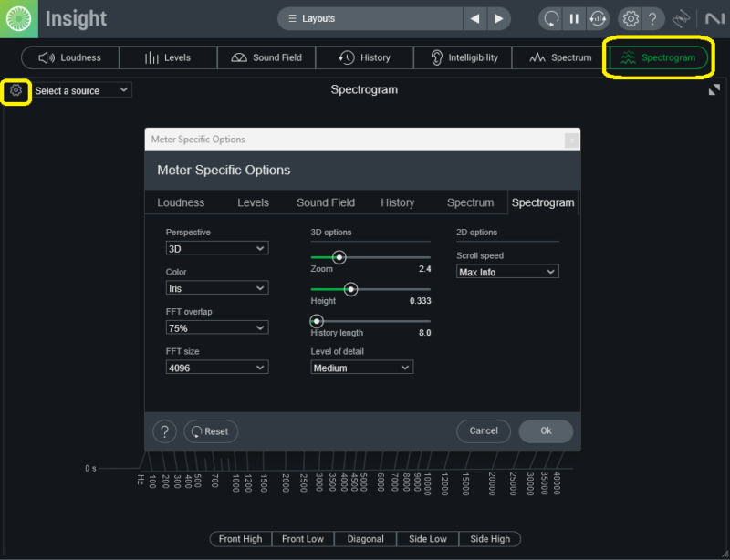
Task: Open the spectrogram meter options gear icon
Action: [16, 90]
